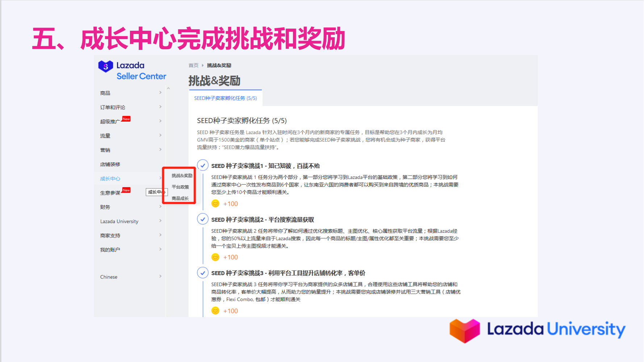Image resolution: width=644 pixels, height=362 pixels.
Task: Click the New badge beside 超级推广
Action: (x=126, y=119)
